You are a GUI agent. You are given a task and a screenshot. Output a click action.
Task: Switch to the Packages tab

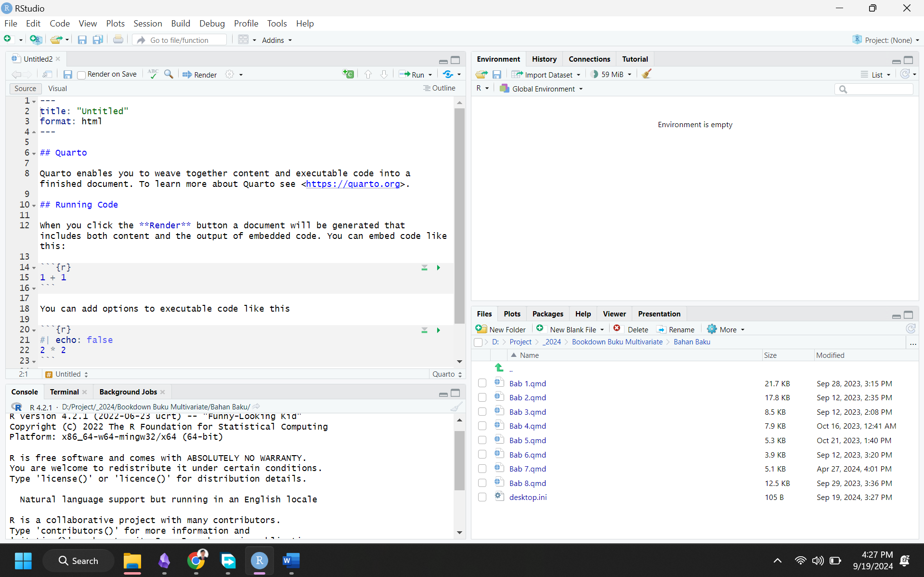[x=547, y=314]
